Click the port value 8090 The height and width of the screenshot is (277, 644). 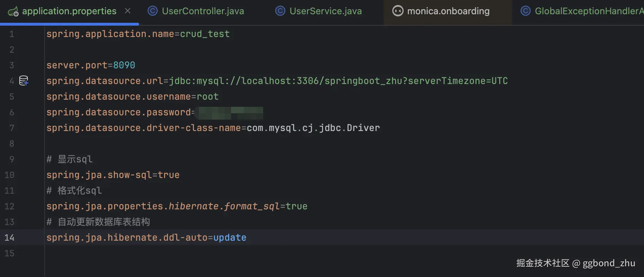tap(124, 65)
